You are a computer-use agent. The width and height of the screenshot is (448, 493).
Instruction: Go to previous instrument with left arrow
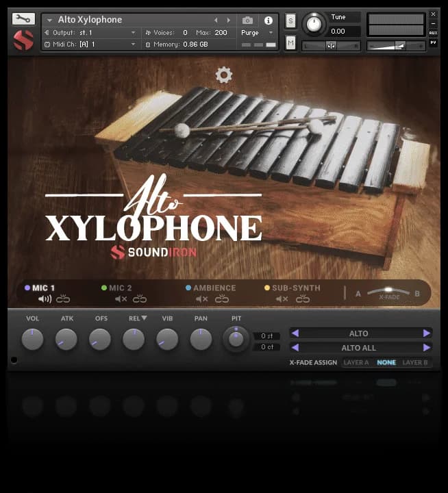[216, 21]
